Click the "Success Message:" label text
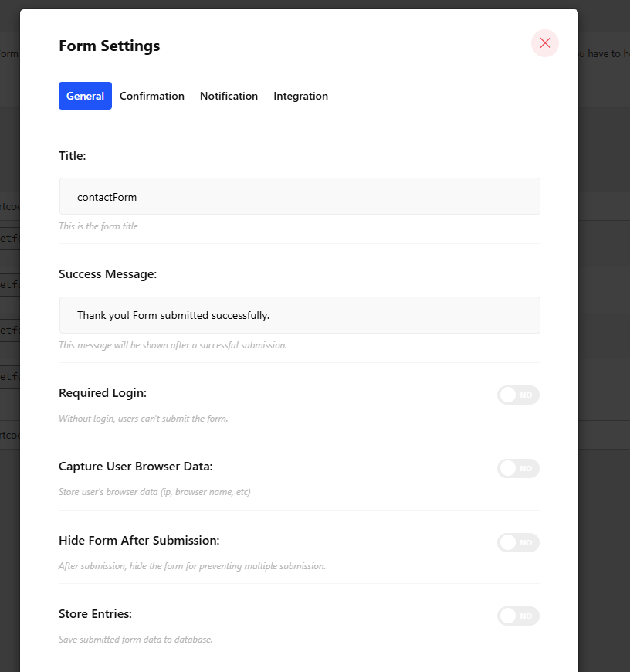The height and width of the screenshot is (672, 630). 108,274
